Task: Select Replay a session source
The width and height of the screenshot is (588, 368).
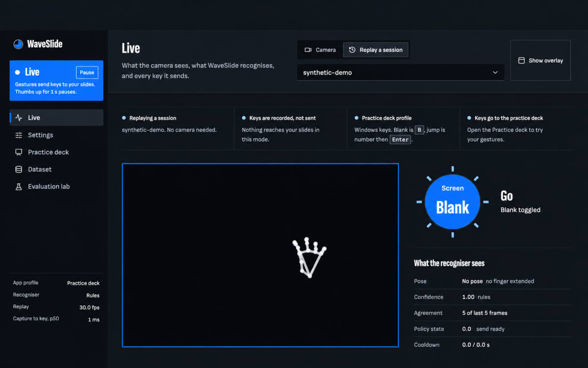Action: (x=376, y=49)
